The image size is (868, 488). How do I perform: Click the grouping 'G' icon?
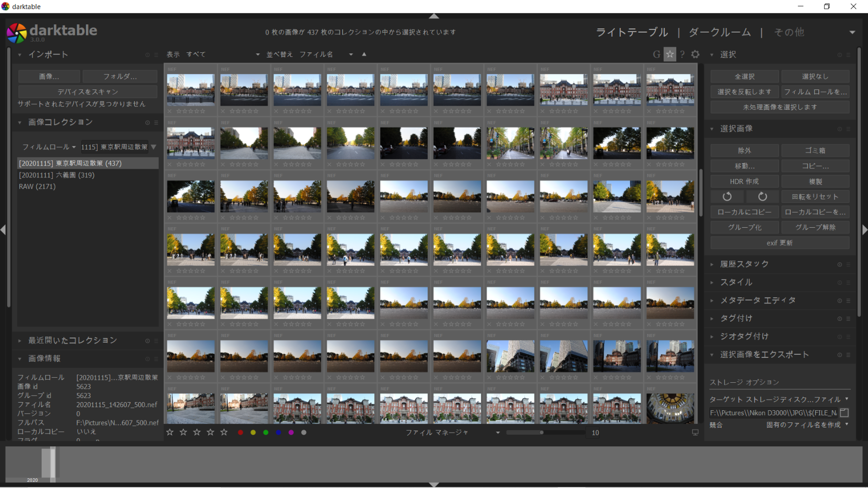coord(656,54)
